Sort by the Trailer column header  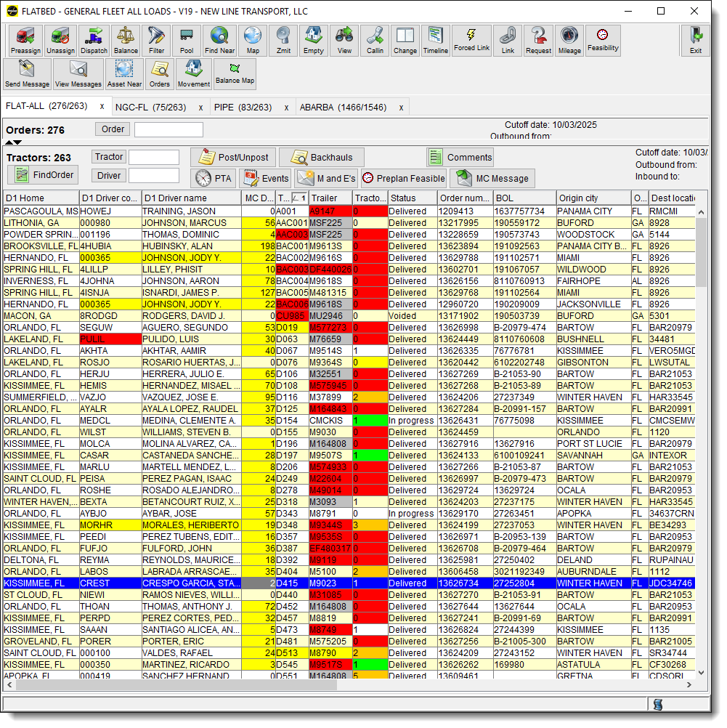click(x=330, y=198)
